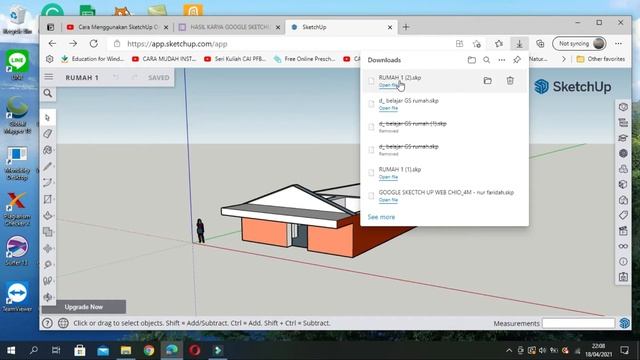Screen dimensions: 640x360
Task: Click the help question mark icon
Action: click(x=47, y=323)
